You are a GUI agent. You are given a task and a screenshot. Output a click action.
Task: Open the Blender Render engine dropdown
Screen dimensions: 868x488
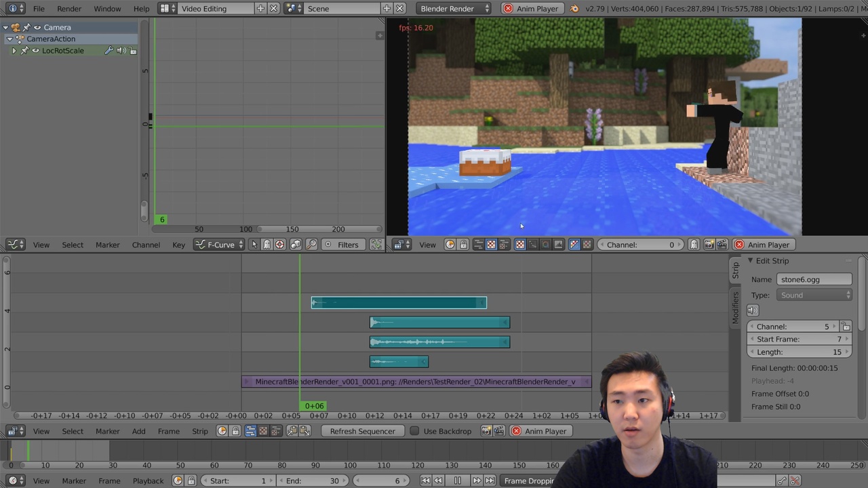454,8
